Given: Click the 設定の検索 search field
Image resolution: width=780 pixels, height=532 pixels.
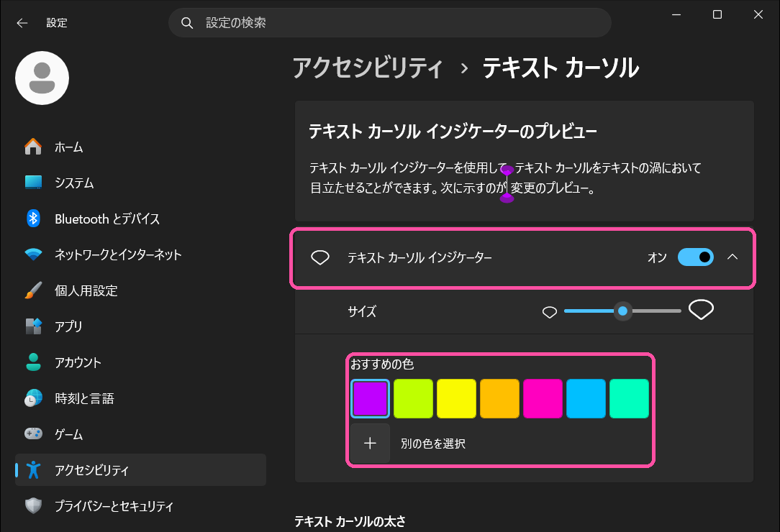Looking at the screenshot, I should tap(390, 23).
